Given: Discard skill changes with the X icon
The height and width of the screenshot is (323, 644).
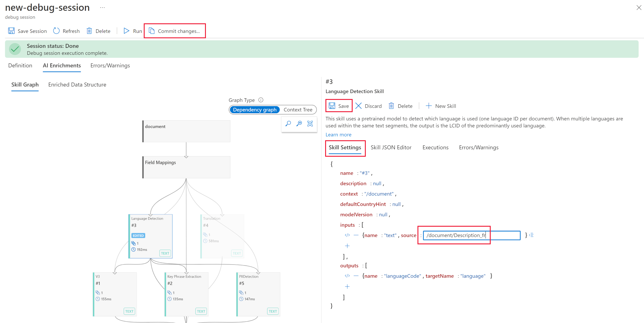Looking at the screenshot, I should coord(359,106).
